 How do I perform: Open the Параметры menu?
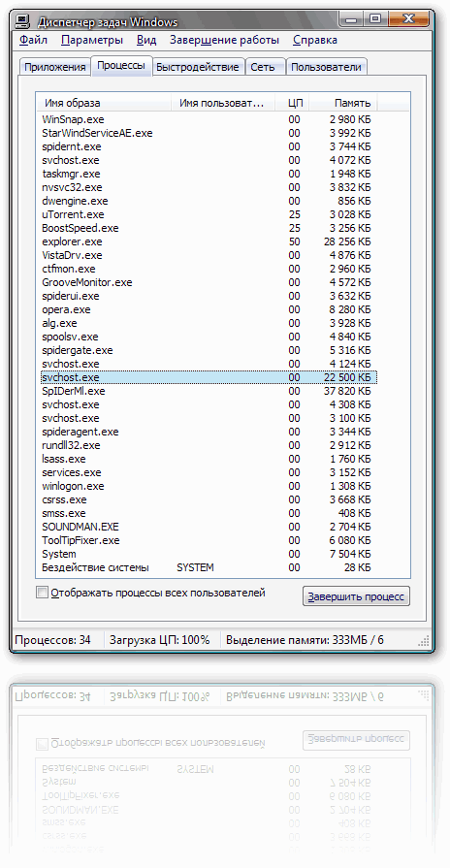92,41
